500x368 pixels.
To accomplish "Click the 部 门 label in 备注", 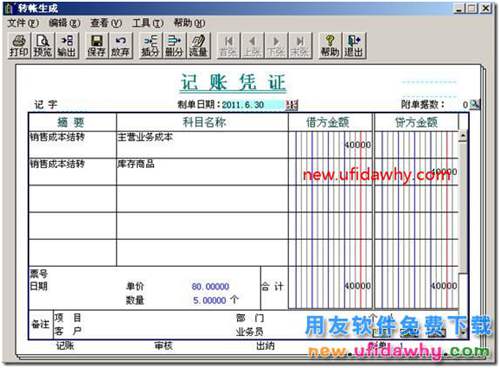I will pos(250,318).
